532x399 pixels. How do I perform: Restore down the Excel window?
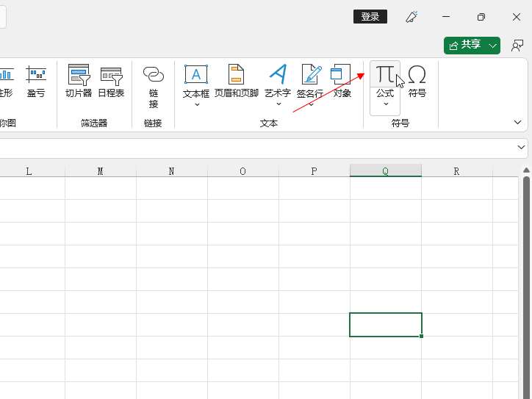[x=481, y=17]
